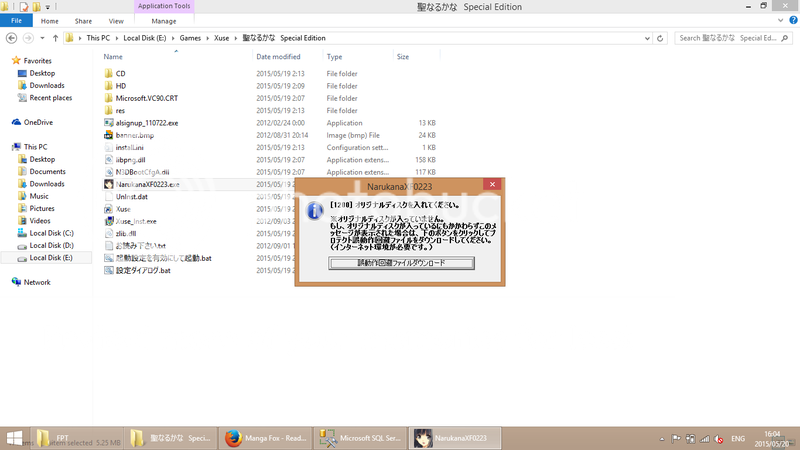The height and width of the screenshot is (450, 800).
Task: Expand the Quick Access Toolbar customize dropdown
Action: [47, 6]
